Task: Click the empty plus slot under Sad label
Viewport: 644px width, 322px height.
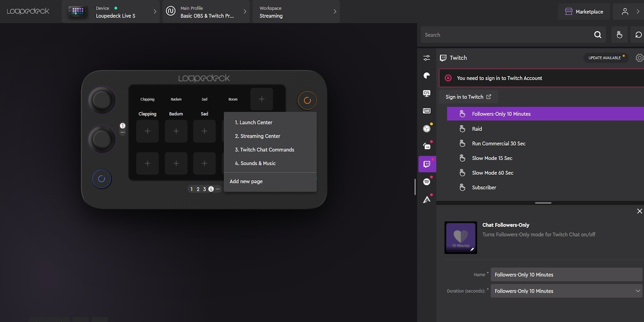Action: pos(204,131)
